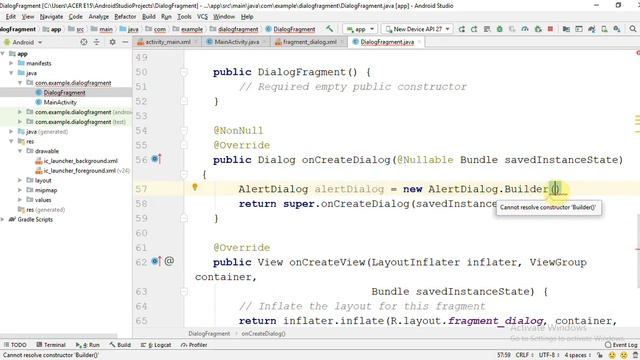The width and height of the screenshot is (640, 360).
Task: Click the project panel's locate-target circle icon
Action: point(84,42)
